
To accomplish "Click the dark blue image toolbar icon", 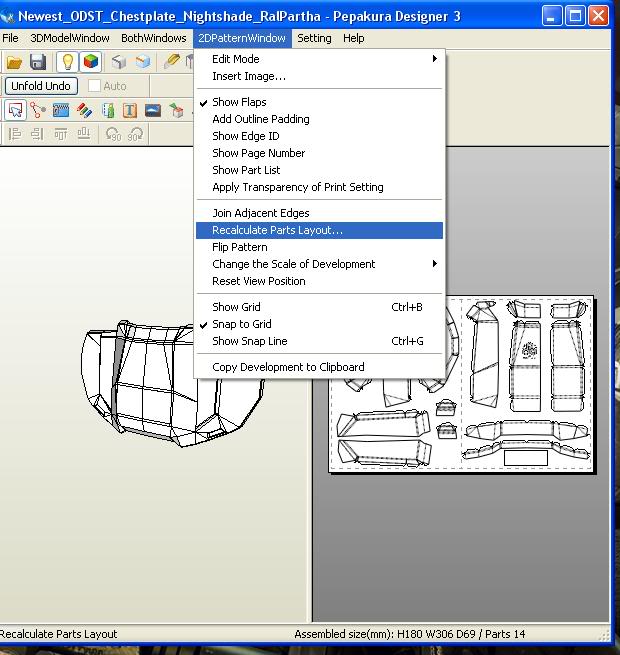I will click(x=153, y=110).
